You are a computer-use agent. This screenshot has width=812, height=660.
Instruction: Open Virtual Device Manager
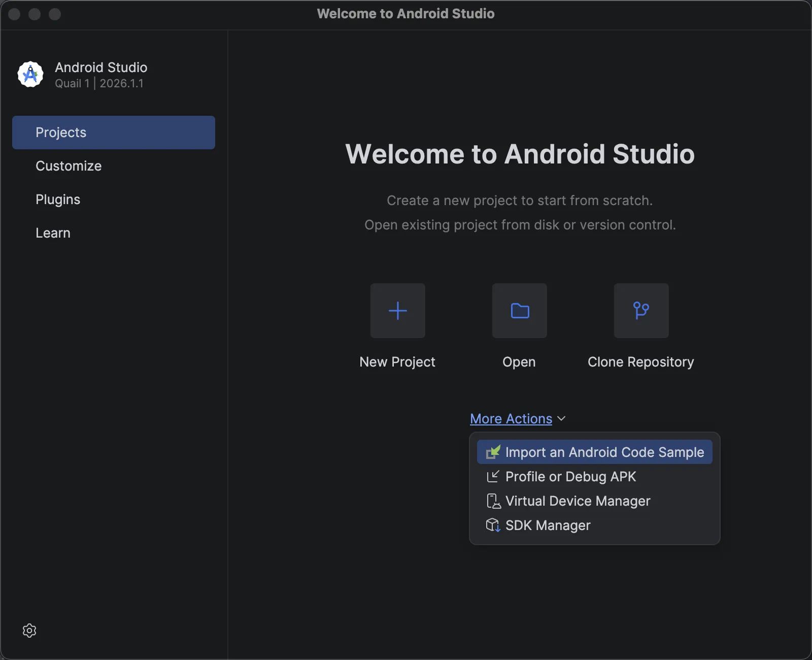[x=595, y=501]
